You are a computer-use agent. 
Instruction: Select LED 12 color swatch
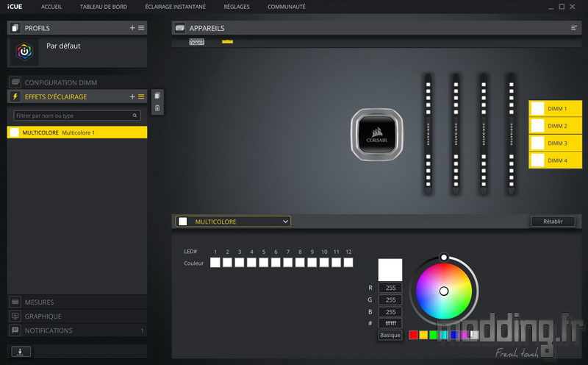click(x=348, y=263)
